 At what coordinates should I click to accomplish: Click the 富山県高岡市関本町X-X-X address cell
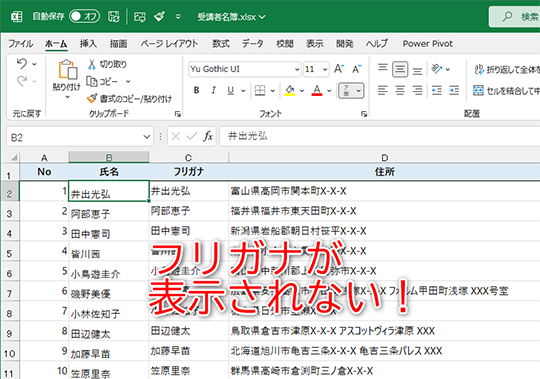click(384, 191)
